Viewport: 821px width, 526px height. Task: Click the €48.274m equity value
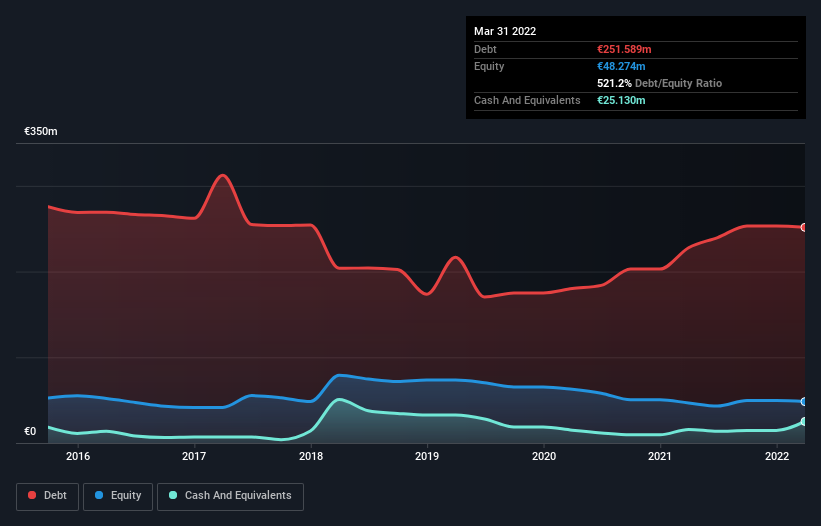tap(621, 66)
